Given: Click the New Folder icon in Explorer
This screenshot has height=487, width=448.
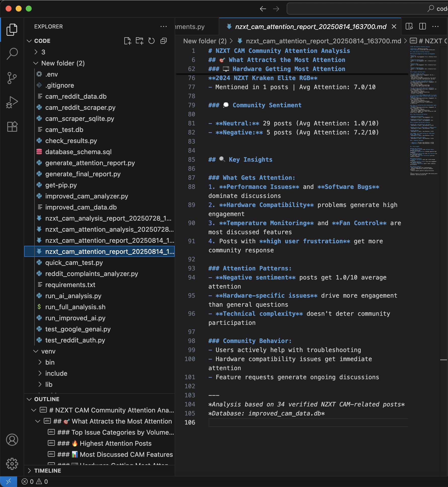Looking at the screenshot, I should pyautogui.click(x=139, y=41).
